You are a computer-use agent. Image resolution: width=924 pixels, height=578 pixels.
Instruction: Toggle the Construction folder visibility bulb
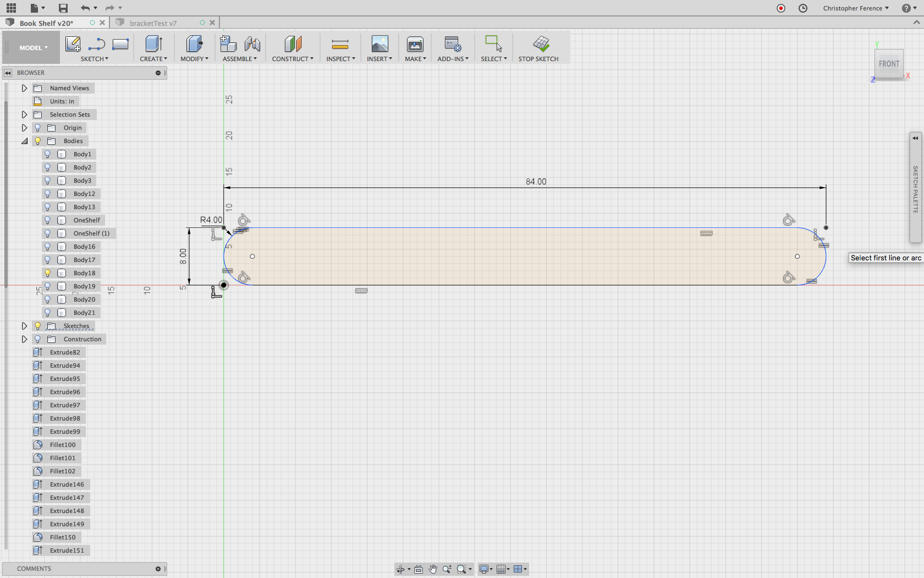pyautogui.click(x=38, y=339)
